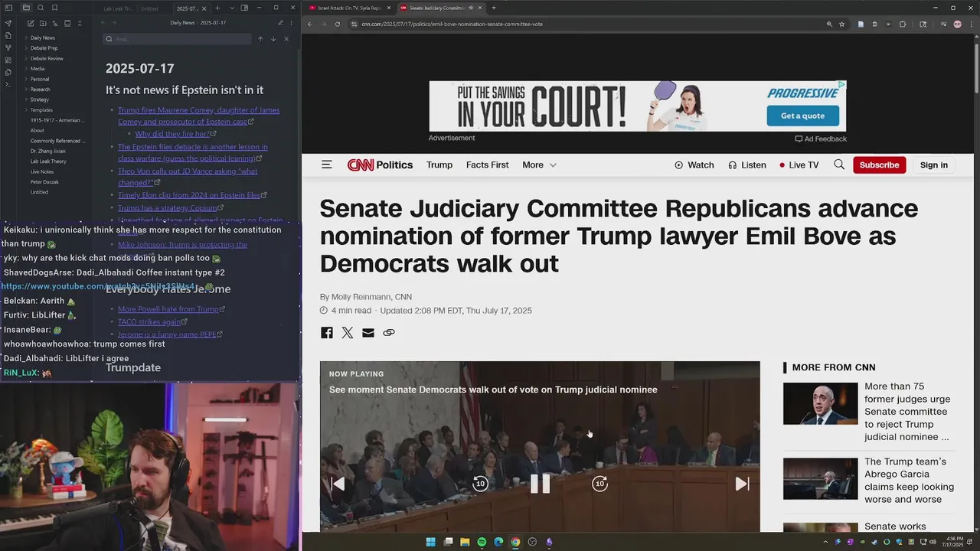980x551 pixels.
Task: Skip to next CNN video
Action: pos(742,484)
